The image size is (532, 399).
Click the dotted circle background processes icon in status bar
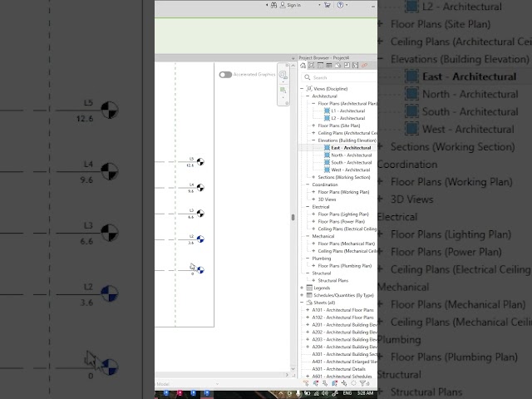coord(353,383)
